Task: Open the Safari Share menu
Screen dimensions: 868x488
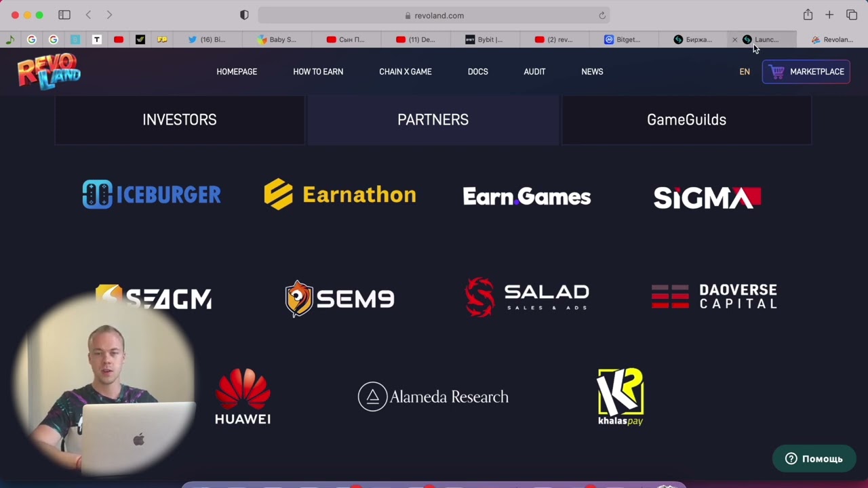Action: [808, 15]
